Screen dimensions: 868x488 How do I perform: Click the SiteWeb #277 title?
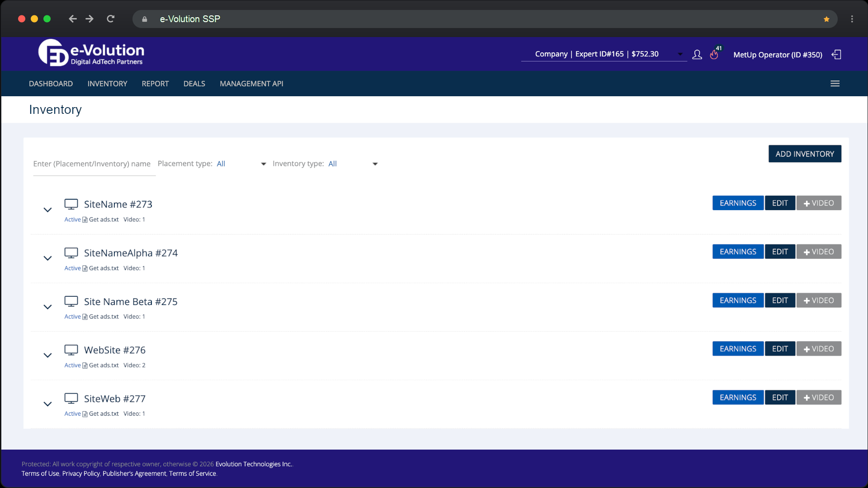pyautogui.click(x=115, y=399)
